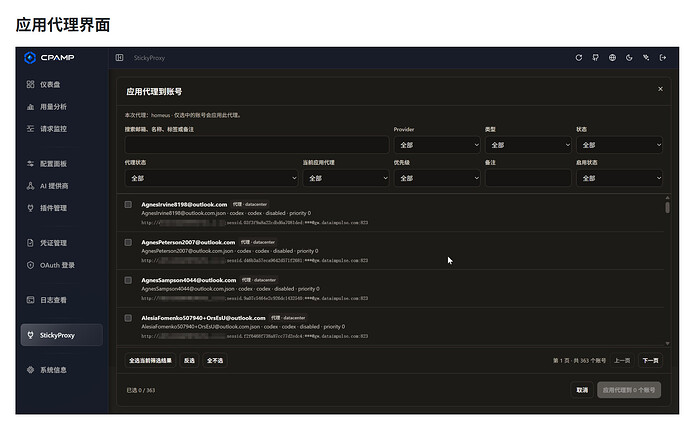The width and height of the screenshot is (690, 422).
Task: Click the 已选 0 / 363 counter
Action: pos(141,390)
